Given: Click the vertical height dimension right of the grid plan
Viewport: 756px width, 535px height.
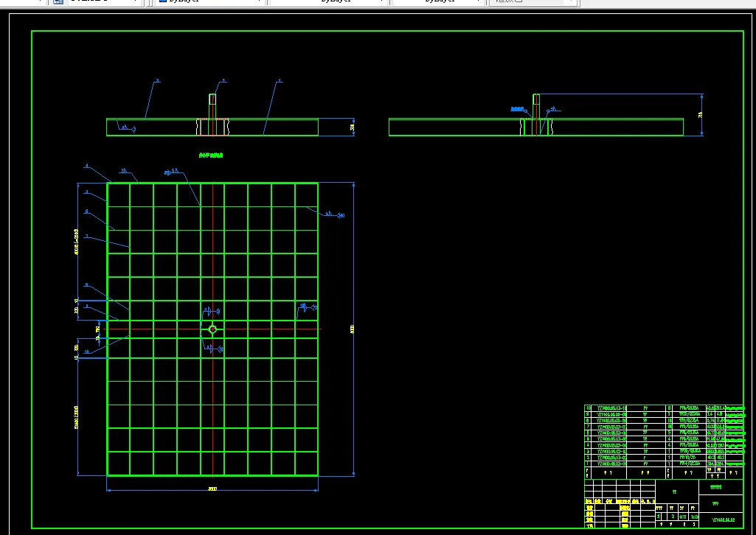Looking at the screenshot, I should pos(352,329).
